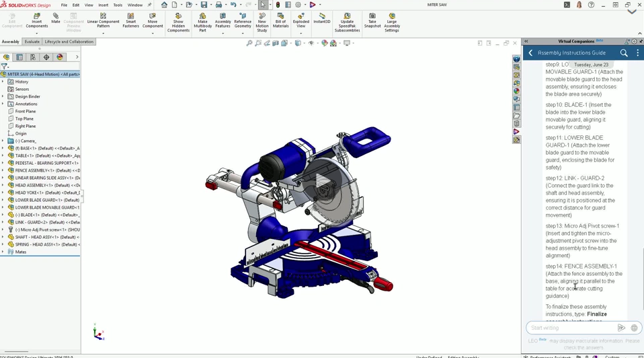The height and width of the screenshot is (358, 644).
Task: Expand the Design Binder node
Action: tap(3, 97)
